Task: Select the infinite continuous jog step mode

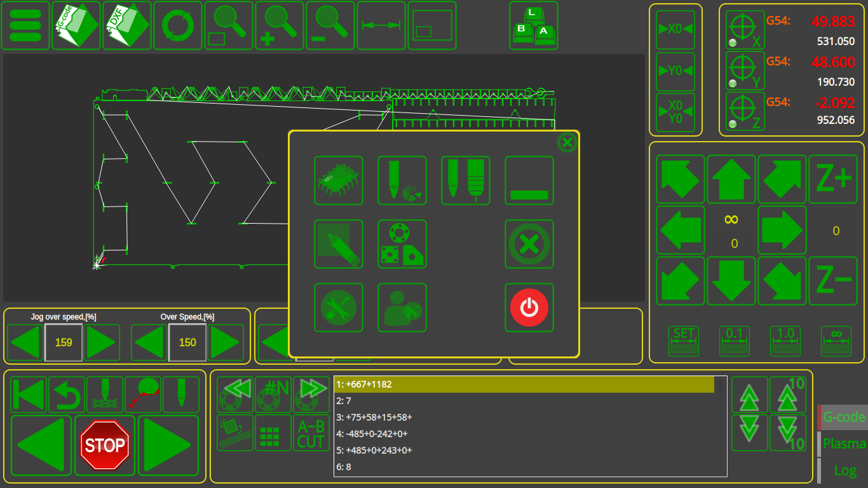Action: coord(836,341)
